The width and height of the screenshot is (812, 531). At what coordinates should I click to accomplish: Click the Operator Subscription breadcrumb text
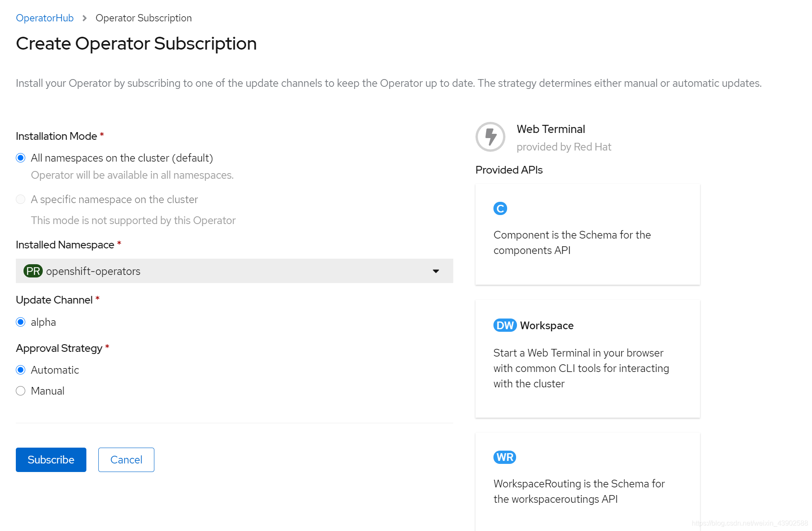pos(144,18)
